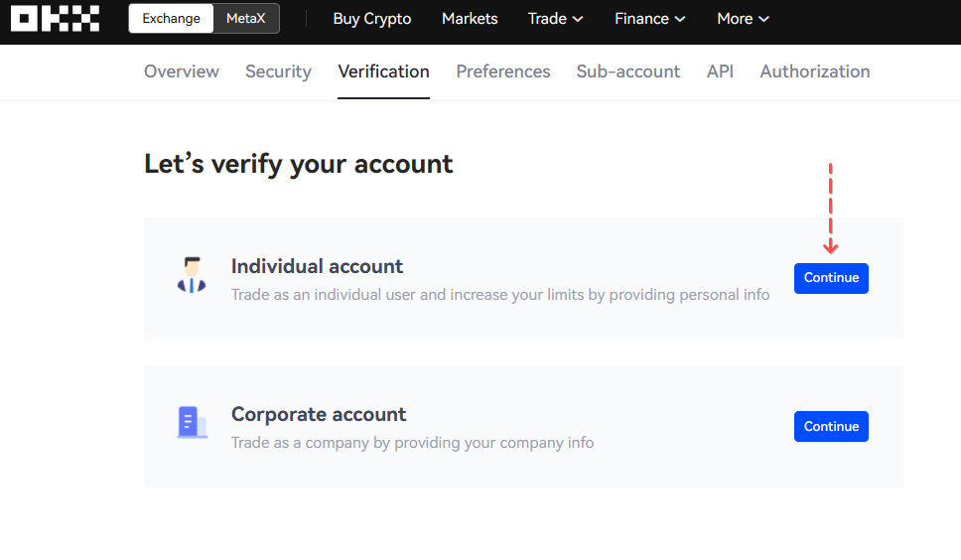Switch to Exchange mode
961x560 pixels.
(x=171, y=19)
